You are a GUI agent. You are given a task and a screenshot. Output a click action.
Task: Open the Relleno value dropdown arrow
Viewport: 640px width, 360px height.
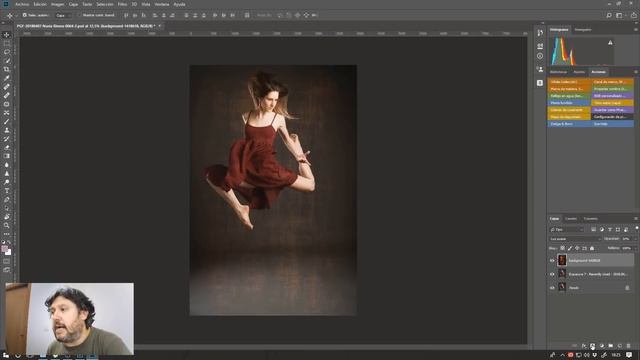[636, 248]
